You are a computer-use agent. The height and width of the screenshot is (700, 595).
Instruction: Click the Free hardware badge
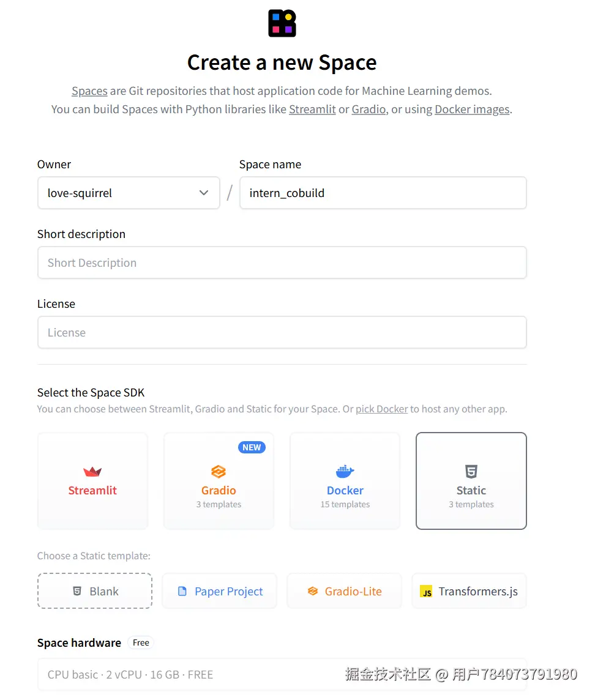pyautogui.click(x=141, y=642)
